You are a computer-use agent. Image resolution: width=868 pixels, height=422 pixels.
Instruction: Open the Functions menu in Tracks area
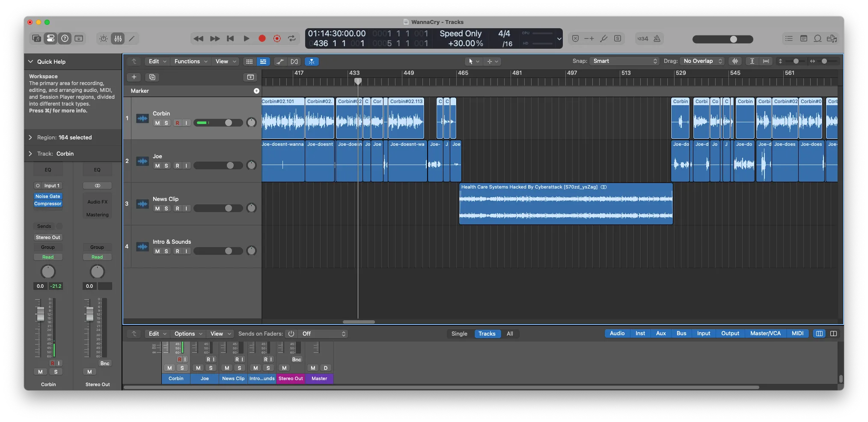coord(190,62)
